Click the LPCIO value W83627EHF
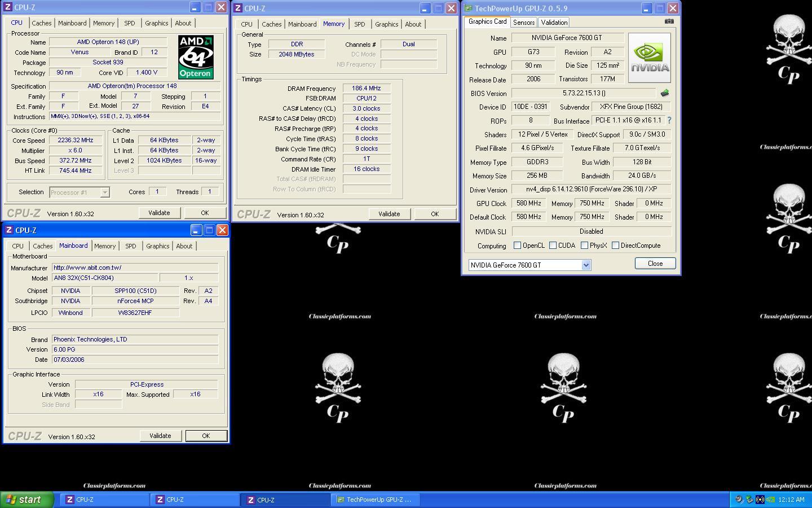Image resolution: width=812 pixels, height=508 pixels. pyautogui.click(x=135, y=313)
